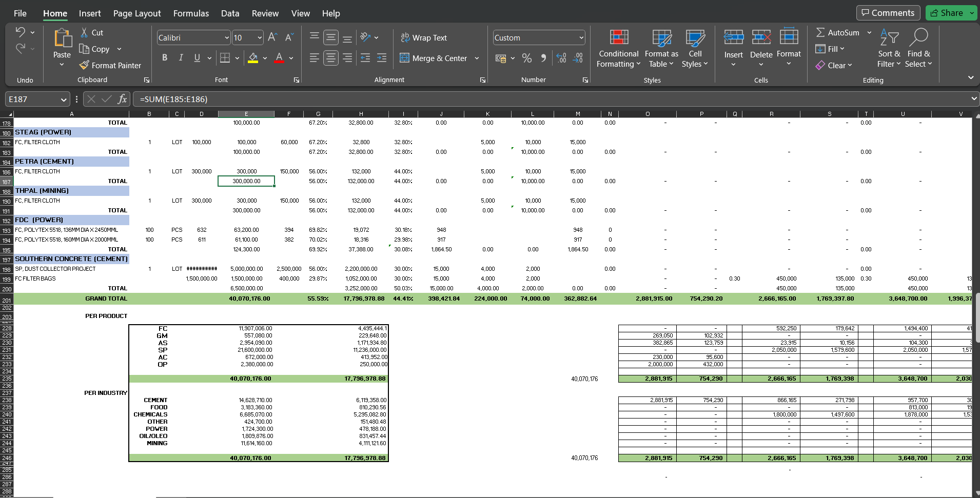
Task: Switch to the Page Layout tab
Action: pyautogui.click(x=137, y=13)
